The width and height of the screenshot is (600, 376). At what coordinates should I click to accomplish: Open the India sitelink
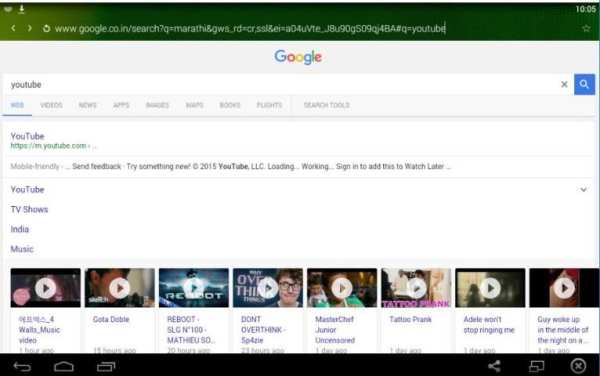pos(20,230)
